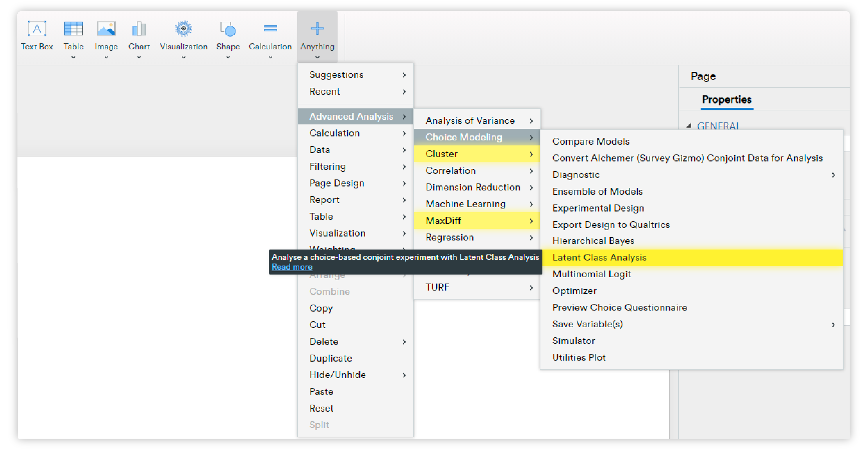868x454 pixels.
Task: Choose Paste from the menu
Action: coord(356,392)
